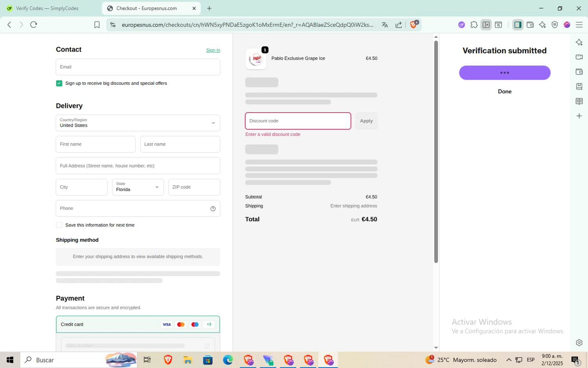Show hidden system tray icons chevron

509,360
